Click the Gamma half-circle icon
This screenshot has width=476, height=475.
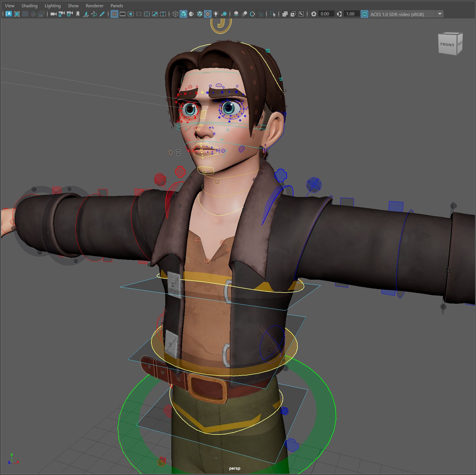click(x=339, y=14)
